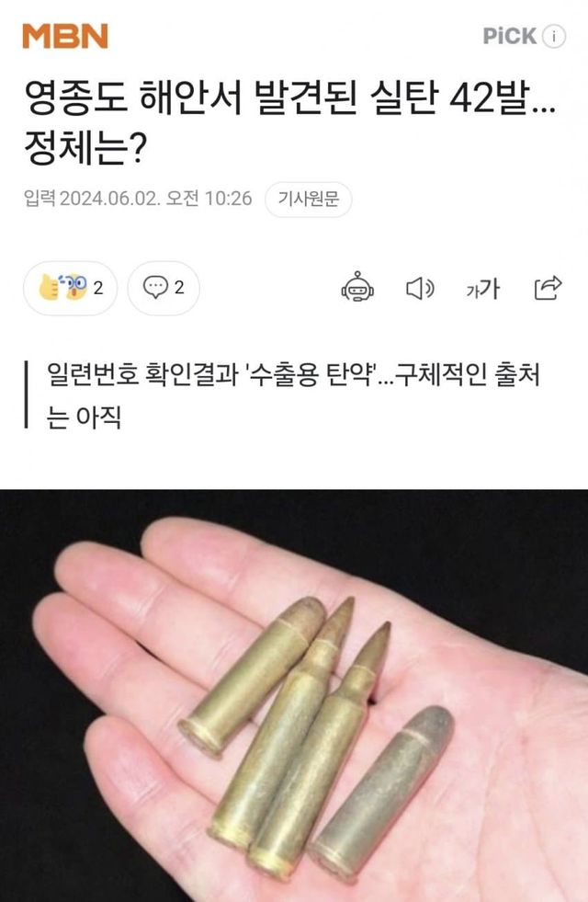Open the bullets-in-hand article photo
Viewport: 588px width, 902px height.
[294, 695]
